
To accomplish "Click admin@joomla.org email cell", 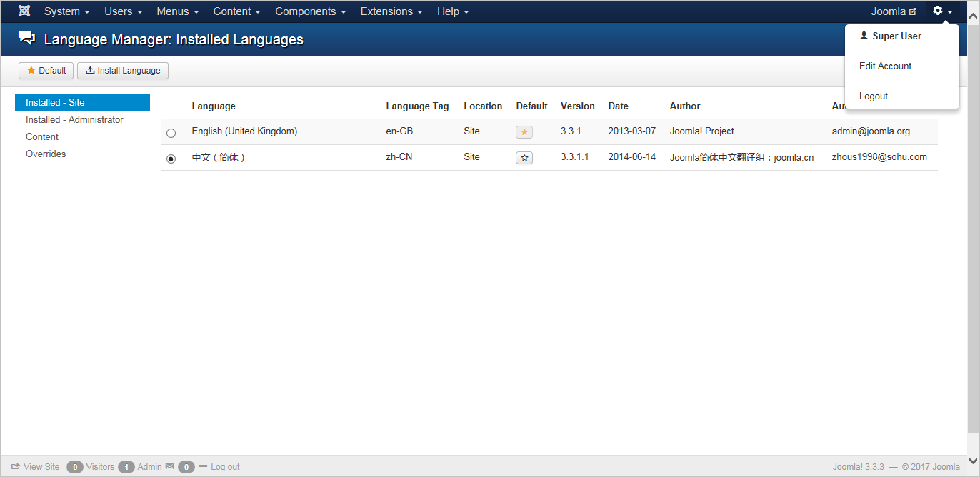I will point(871,131).
